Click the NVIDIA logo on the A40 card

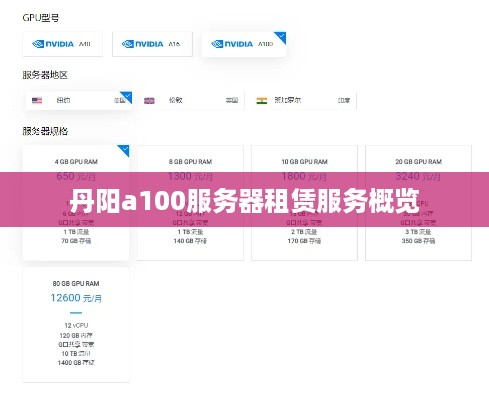pyautogui.click(x=53, y=44)
